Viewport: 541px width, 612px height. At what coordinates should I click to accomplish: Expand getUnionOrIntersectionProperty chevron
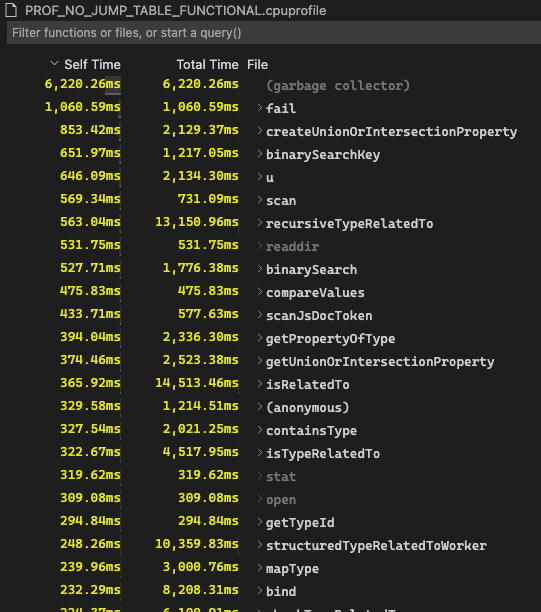[x=260, y=361]
